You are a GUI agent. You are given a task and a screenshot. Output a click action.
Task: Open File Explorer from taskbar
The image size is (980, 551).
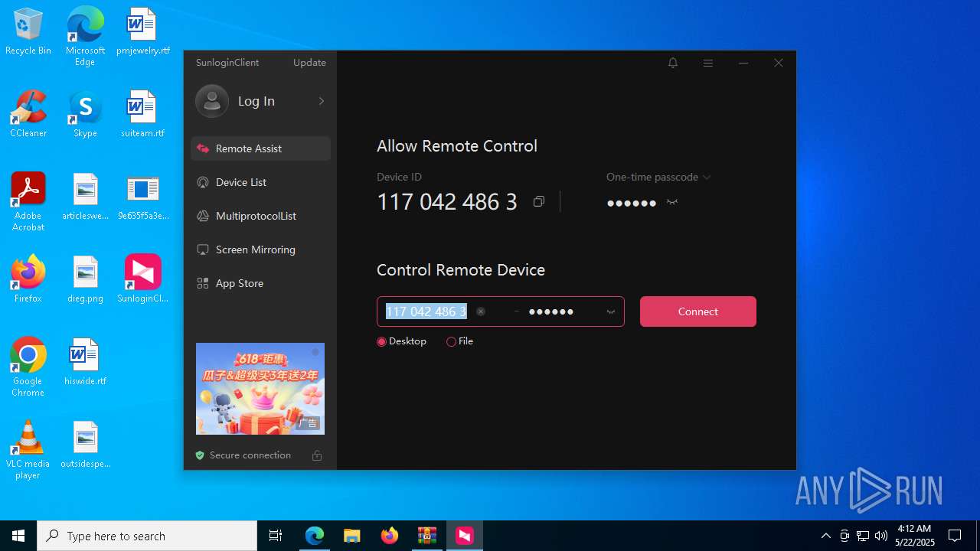[351, 536]
